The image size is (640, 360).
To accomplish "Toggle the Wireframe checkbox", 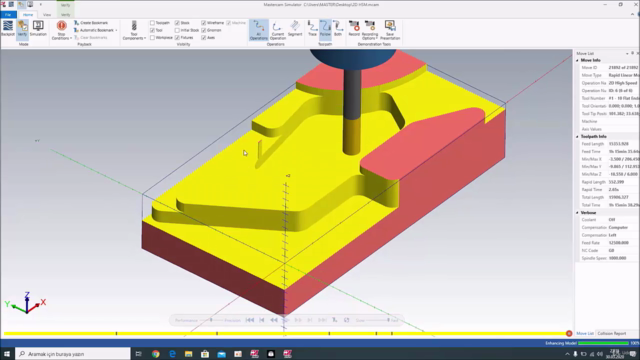I will point(204,23).
